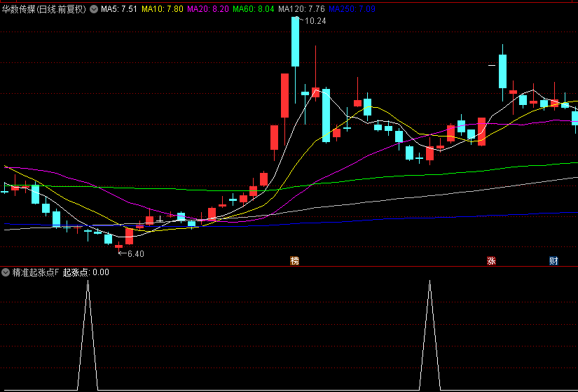This screenshot has width=578, height=392.
Task: Open the 财 event marker below chart
Action: (553, 261)
